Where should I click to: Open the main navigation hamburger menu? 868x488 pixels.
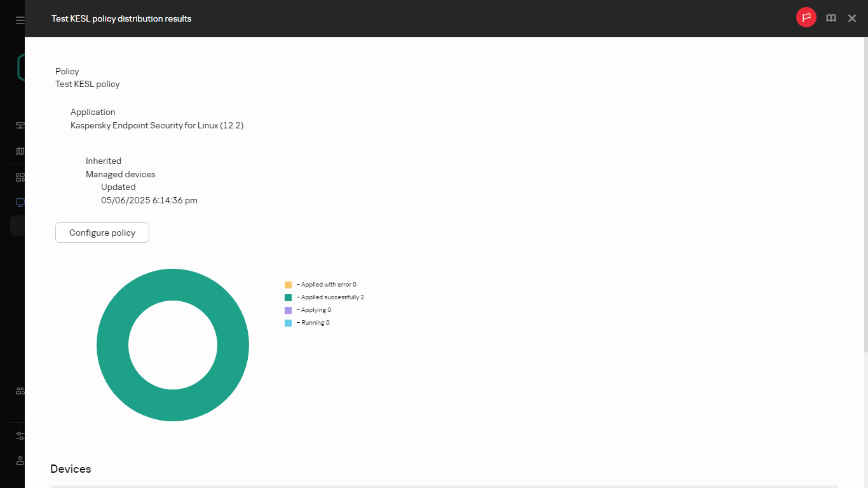[18, 18]
